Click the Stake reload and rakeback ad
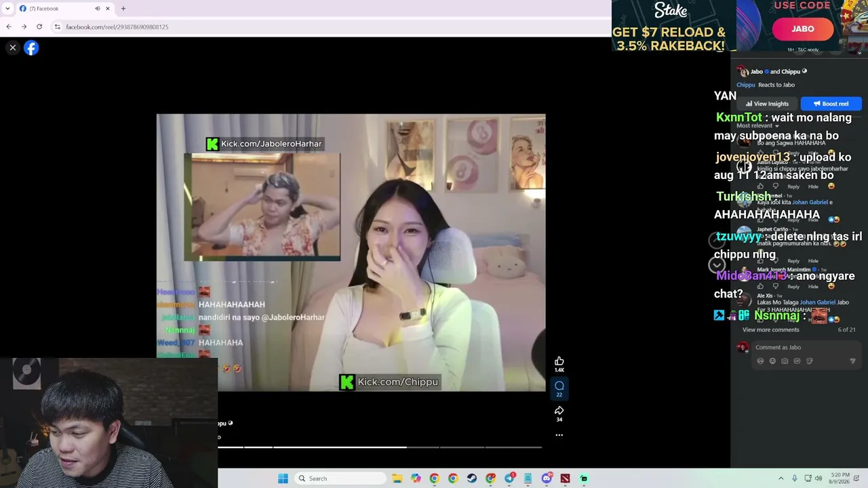Screen dimensions: 868x488 coord(673,26)
